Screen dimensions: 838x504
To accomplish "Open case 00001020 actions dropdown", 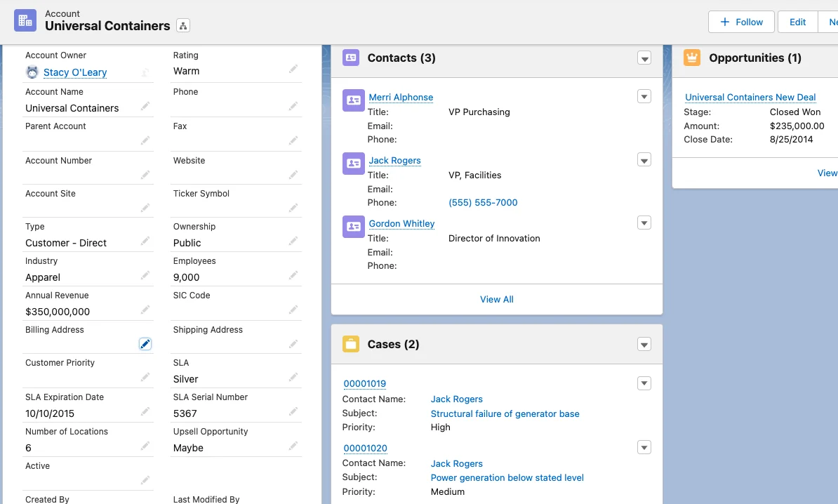I will pos(644,447).
